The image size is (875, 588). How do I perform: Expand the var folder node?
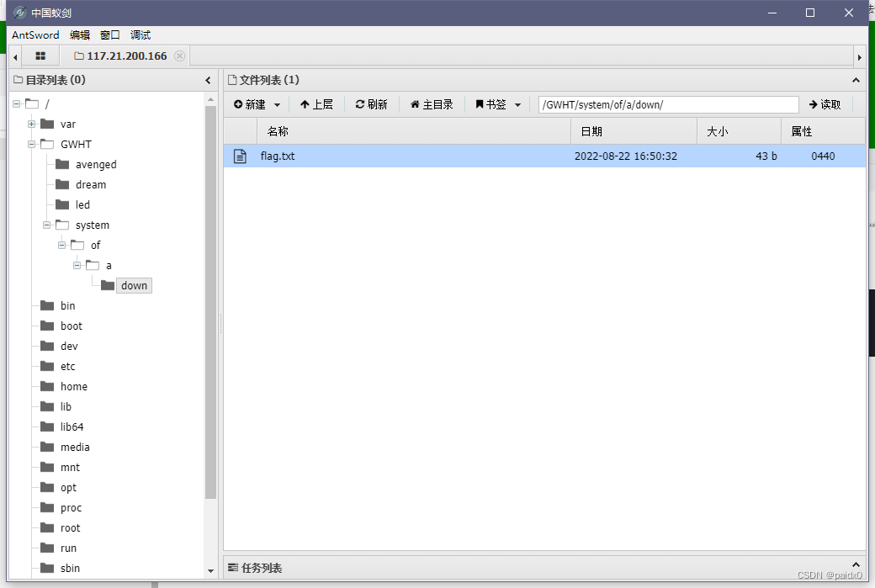[31, 124]
